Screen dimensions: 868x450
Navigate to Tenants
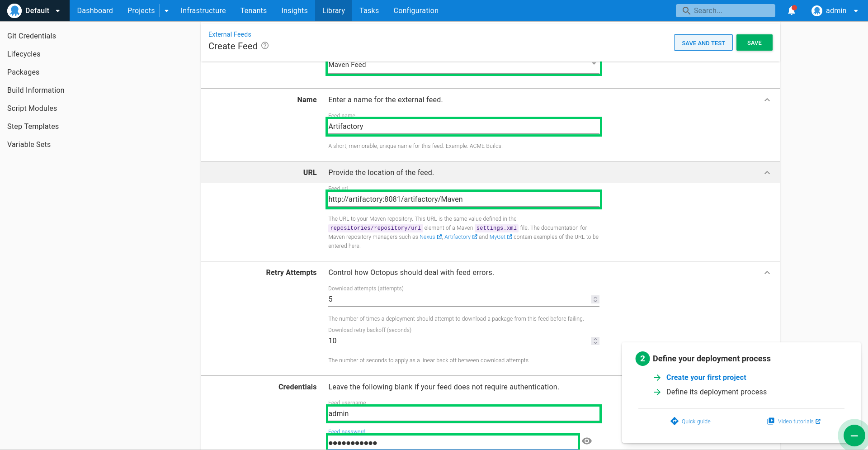tap(254, 10)
